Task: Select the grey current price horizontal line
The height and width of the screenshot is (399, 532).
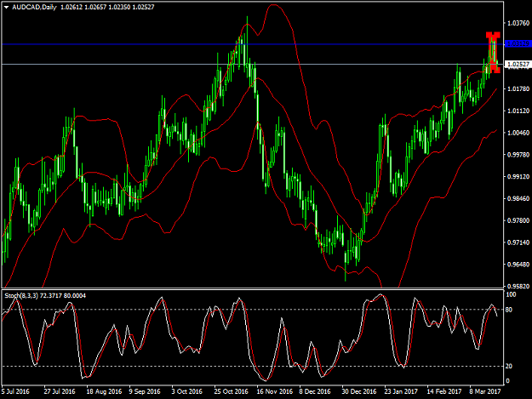Action: (253, 64)
